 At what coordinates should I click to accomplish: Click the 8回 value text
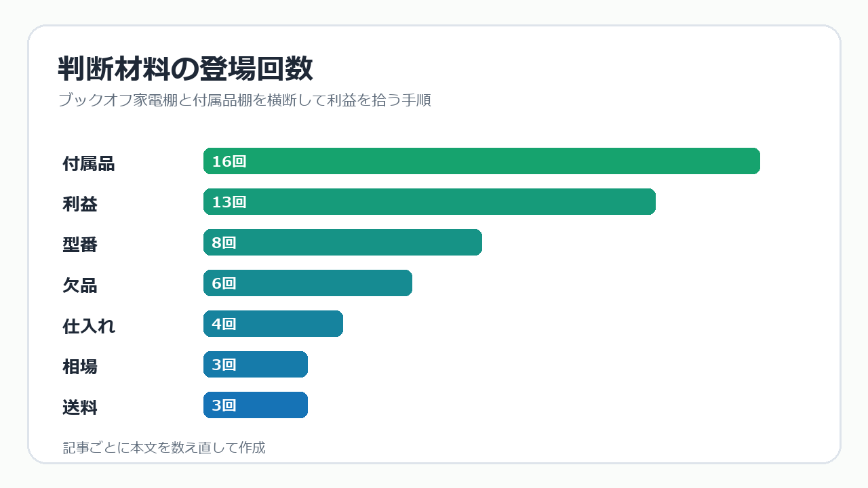tap(224, 243)
